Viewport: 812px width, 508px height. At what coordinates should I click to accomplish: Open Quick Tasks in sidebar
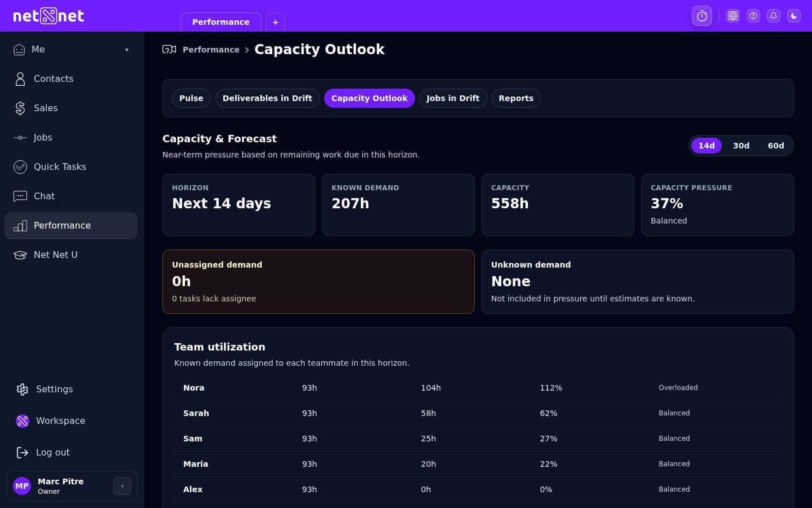click(59, 167)
